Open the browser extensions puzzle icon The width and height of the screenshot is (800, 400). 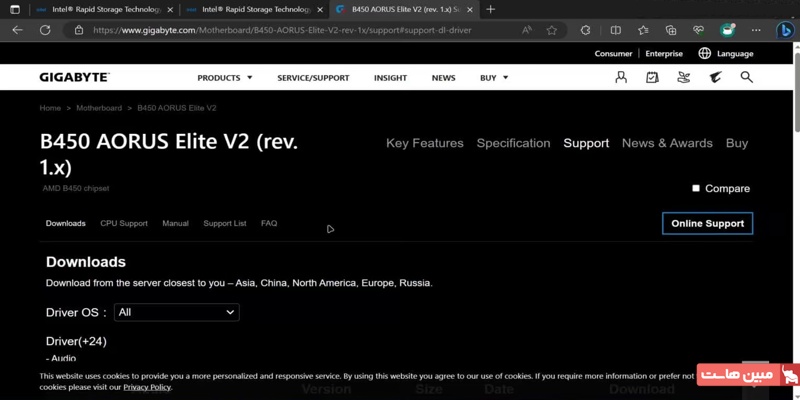click(x=585, y=30)
